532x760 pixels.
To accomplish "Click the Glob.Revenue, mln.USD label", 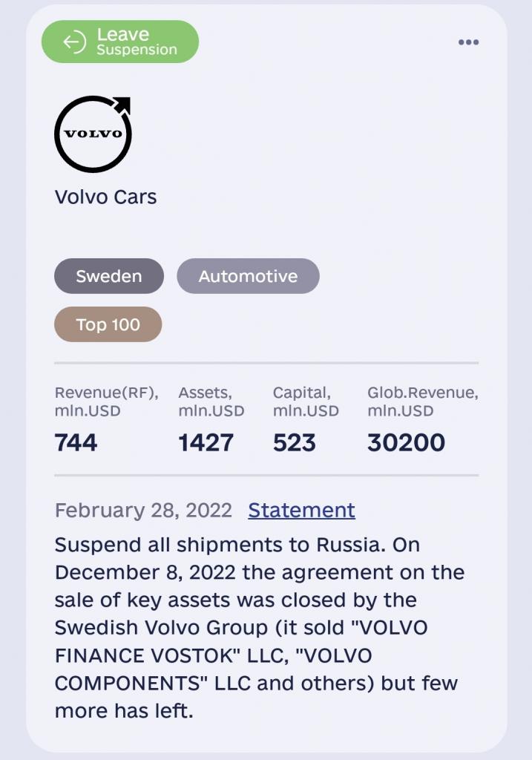I will tap(422, 402).
